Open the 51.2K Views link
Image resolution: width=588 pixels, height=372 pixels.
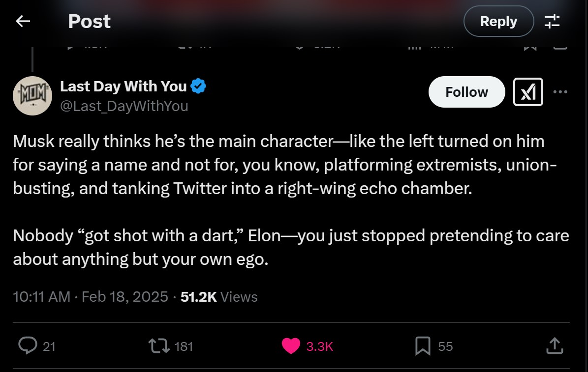(x=218, y=297)
